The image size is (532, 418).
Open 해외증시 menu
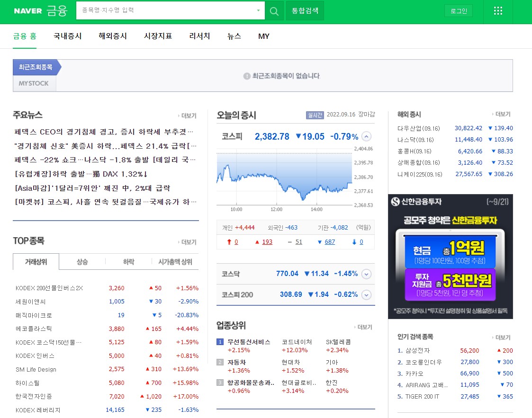(113, 36)
